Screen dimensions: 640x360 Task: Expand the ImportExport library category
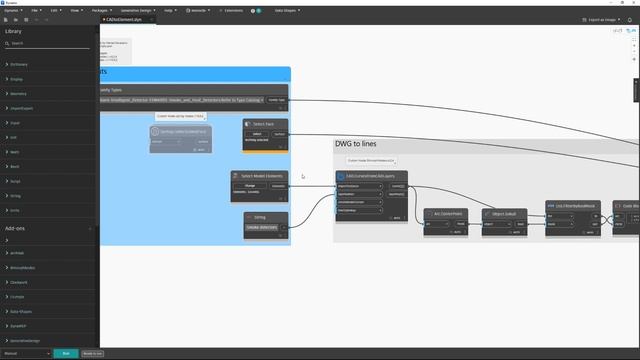click(19, 109)
